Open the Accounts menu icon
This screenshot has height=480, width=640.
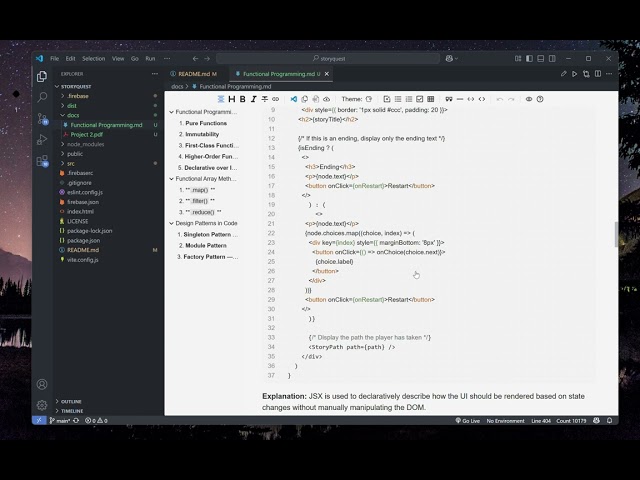(42, 384)
